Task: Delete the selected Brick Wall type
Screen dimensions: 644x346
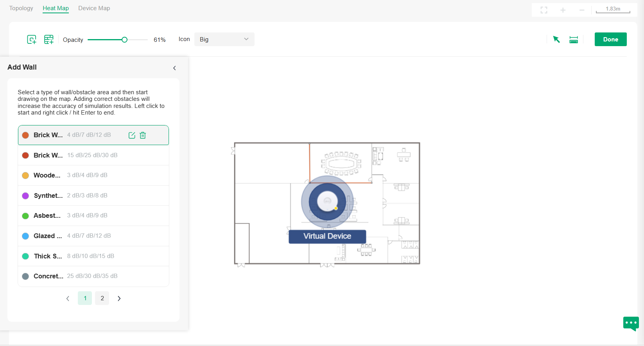Action: click(143, 135)
